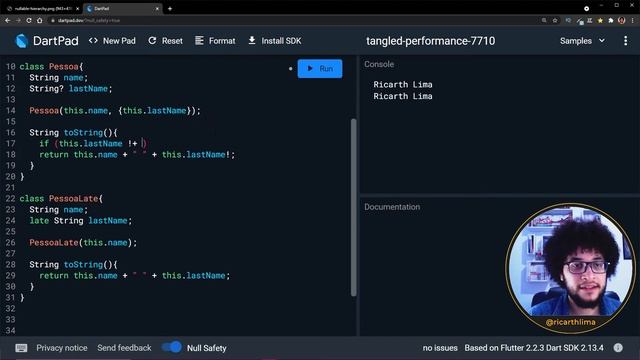Open the Samples dropdown
This screenshot has height=360, width=640.
tap(582, 41)
